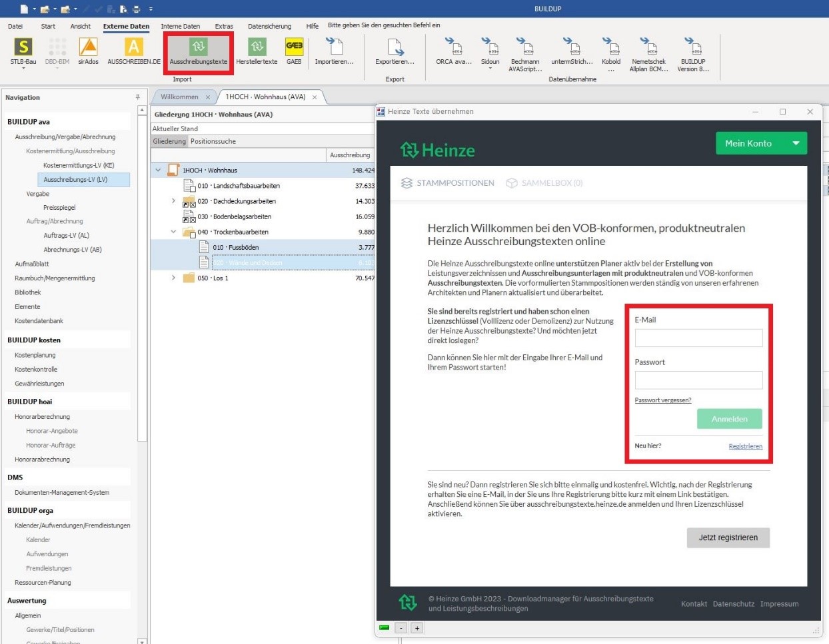Click the Anmelden button

point(730,419)
